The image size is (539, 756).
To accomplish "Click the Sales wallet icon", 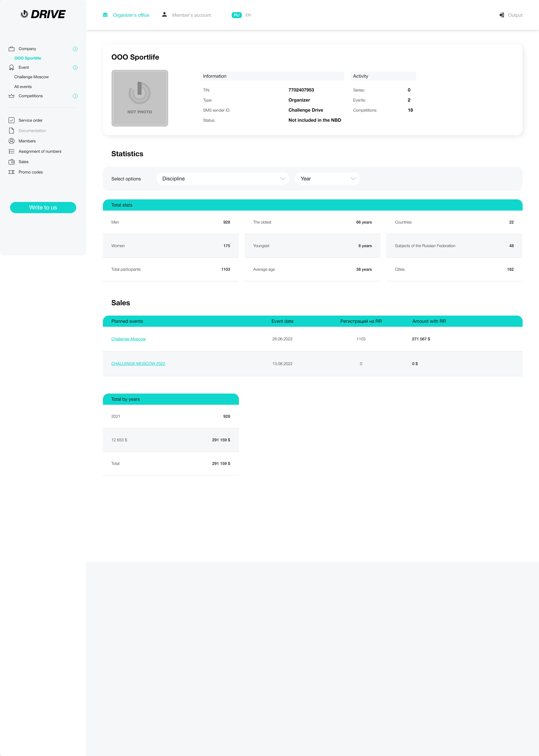I will coord(12,162).
